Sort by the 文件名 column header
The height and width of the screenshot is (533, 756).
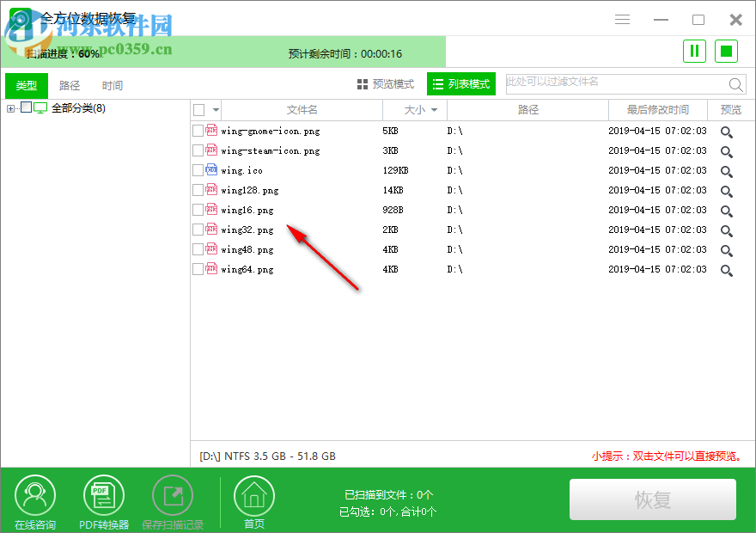coord(302,110)
